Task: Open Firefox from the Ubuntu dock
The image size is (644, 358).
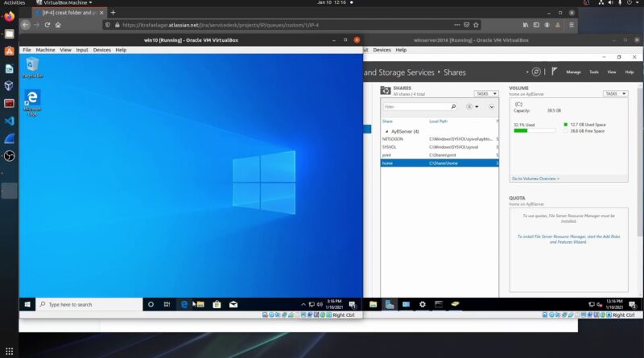Action: (9, 16)
